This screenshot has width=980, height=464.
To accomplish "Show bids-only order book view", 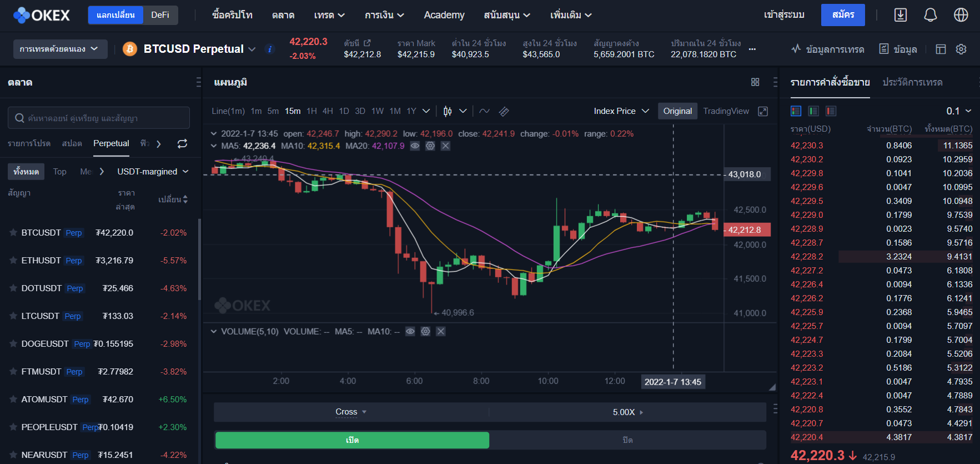I will (813, 111).
